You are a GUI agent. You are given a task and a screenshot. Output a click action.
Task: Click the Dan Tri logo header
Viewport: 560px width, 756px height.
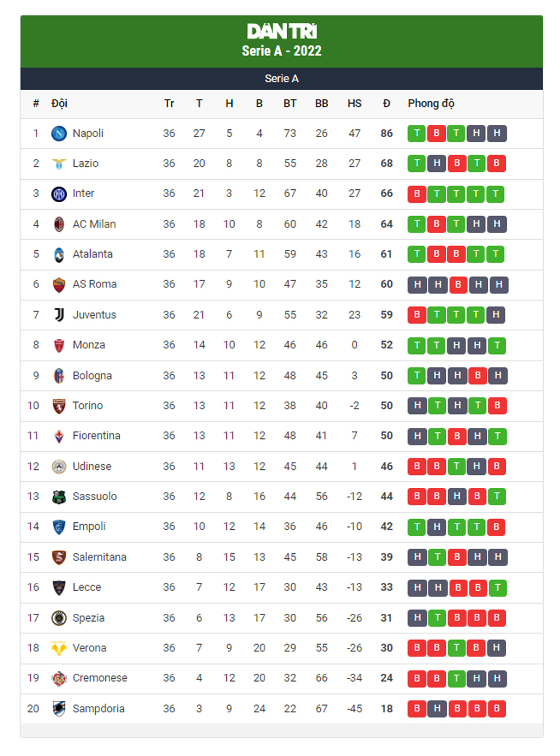(x=282, y=31)
